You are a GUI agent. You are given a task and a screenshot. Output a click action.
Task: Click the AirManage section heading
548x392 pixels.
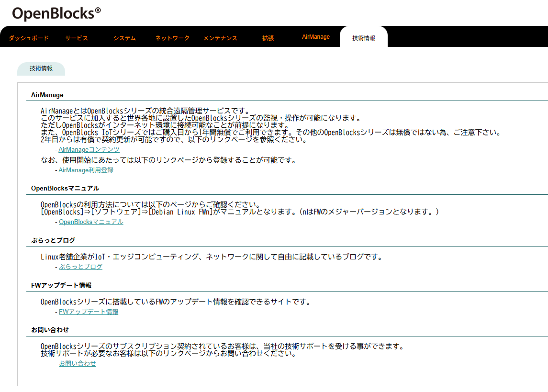47,95
